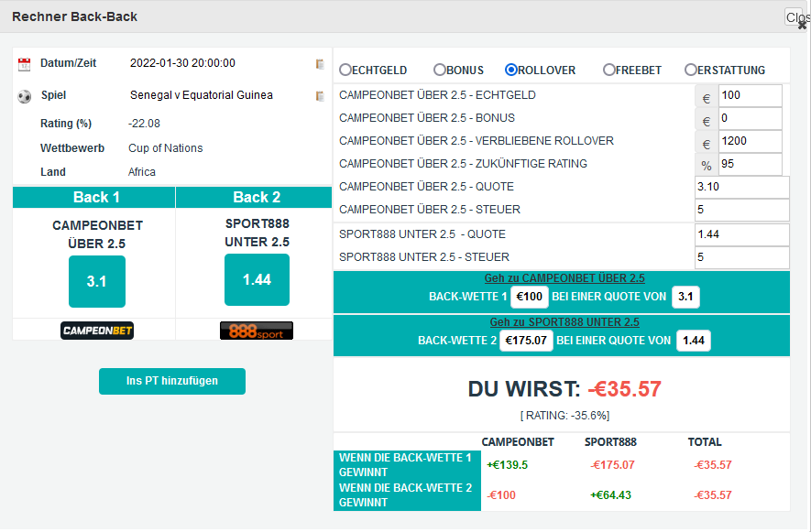Select the Echtgeld radio option
811x532 pixels.
[345, 70]
